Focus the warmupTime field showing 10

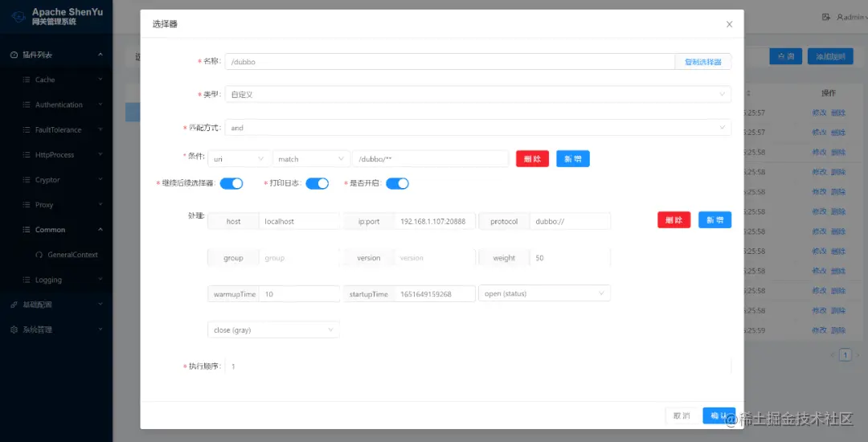click(299, 294)
